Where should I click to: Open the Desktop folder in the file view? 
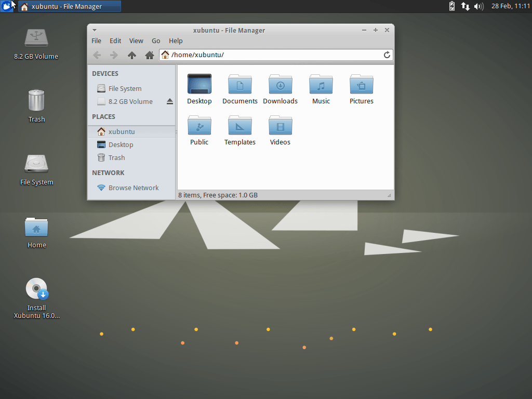(199, 89)
